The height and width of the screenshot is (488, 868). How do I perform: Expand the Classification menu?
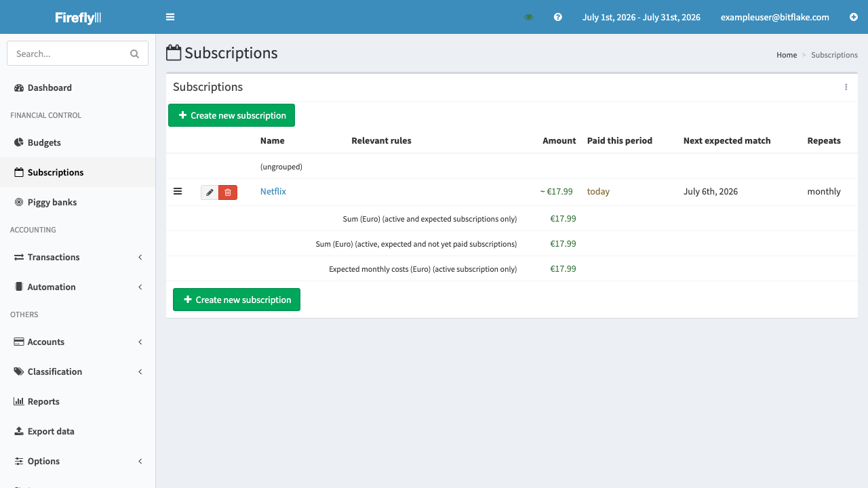point(78,371)
